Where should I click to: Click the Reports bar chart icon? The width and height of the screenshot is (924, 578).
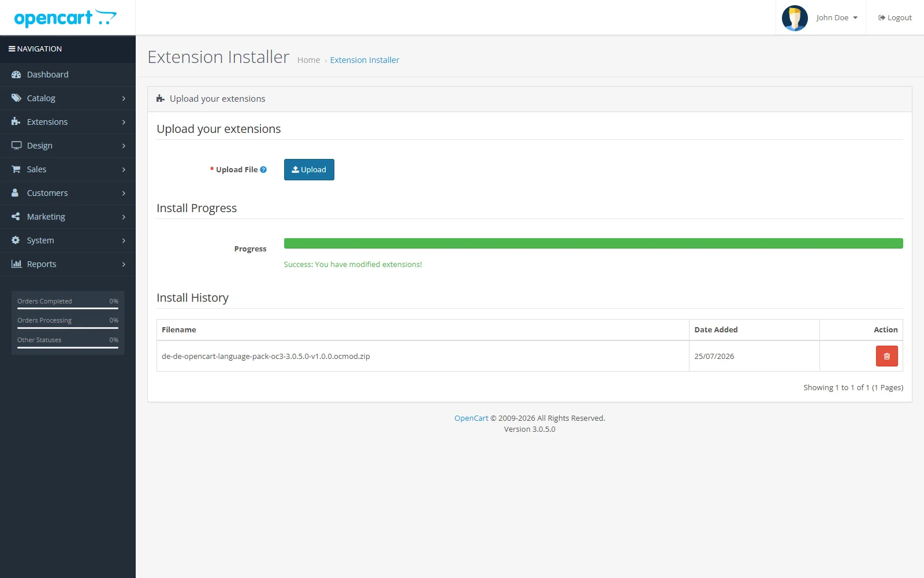pos(16,264)
